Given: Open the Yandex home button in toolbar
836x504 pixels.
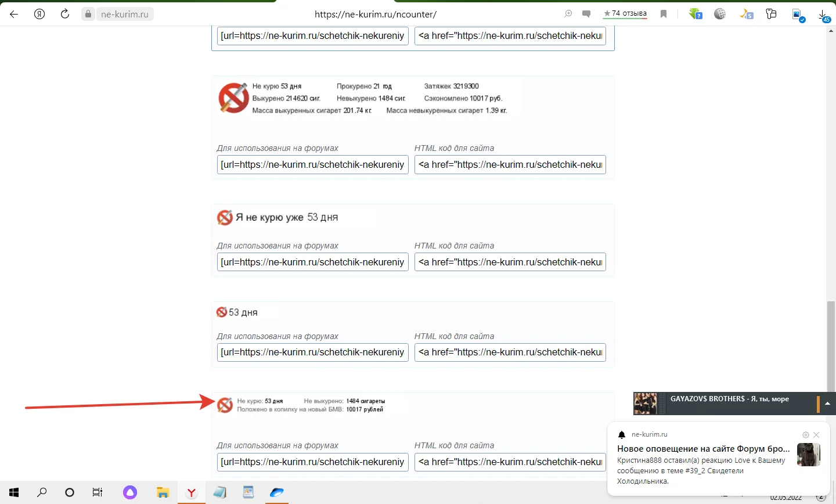Looking at the screenshot, I should click(x=39, y=14).
